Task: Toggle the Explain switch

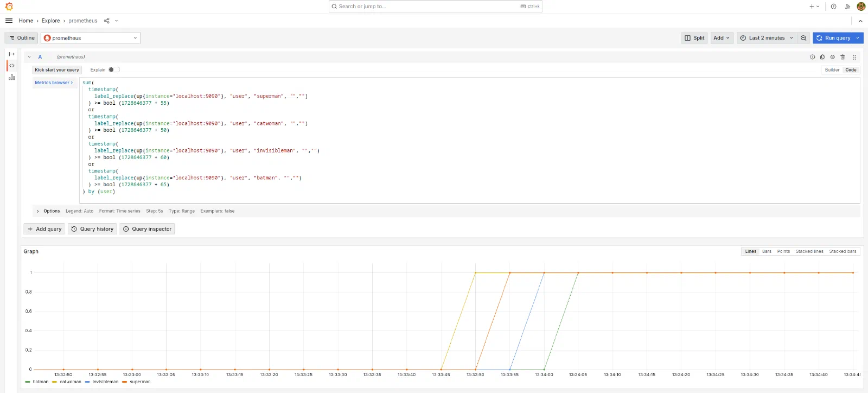Action: [x=114, y=69]
